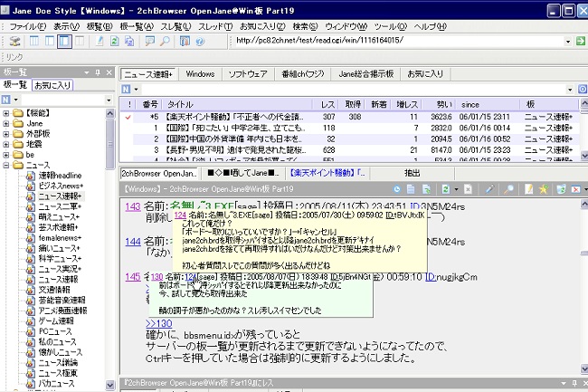The image size is (588, 392).
Task: Click the green reload icon in thread toolbar
Action: 445,189
